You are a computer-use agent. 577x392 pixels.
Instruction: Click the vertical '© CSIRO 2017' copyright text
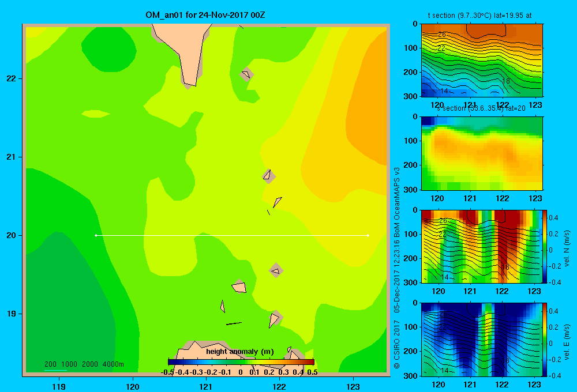point(397,344)
